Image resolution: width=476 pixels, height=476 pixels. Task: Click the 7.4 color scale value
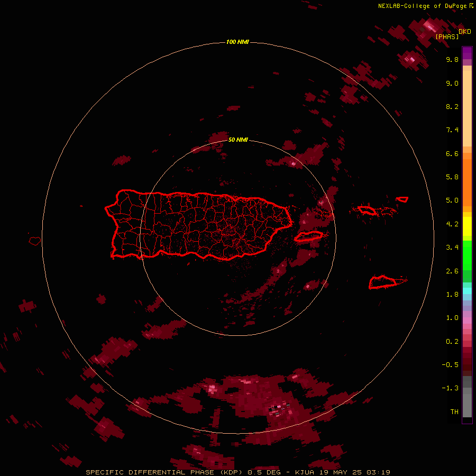tap(452, 130)
